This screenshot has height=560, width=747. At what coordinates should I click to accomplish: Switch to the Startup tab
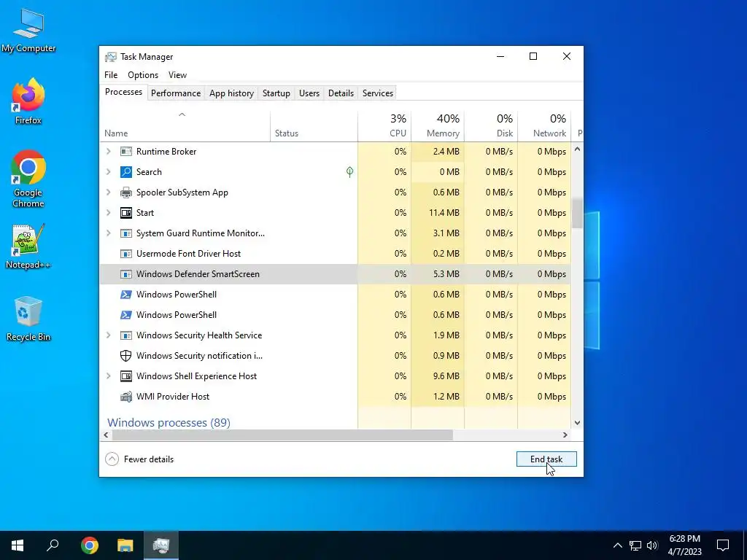coord(276,93)
